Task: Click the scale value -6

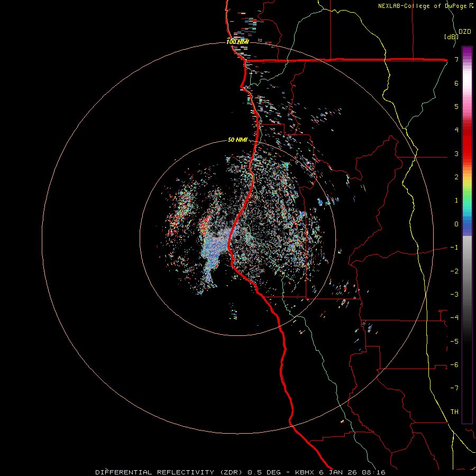Action: point(454,365)
